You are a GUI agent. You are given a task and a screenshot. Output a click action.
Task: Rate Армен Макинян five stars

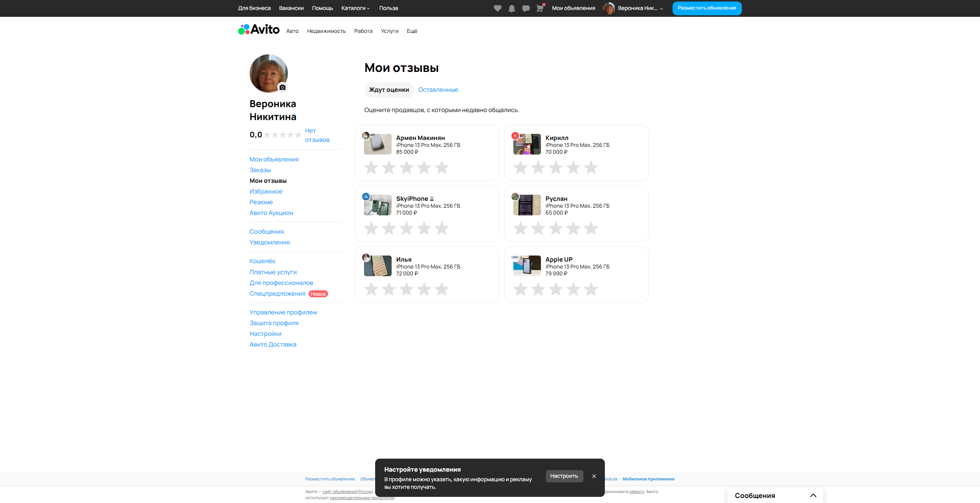(x=442, y=168)
